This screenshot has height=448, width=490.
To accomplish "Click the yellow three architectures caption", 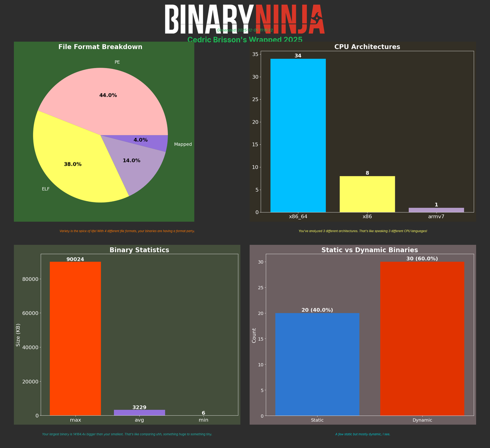I will 363,231.
